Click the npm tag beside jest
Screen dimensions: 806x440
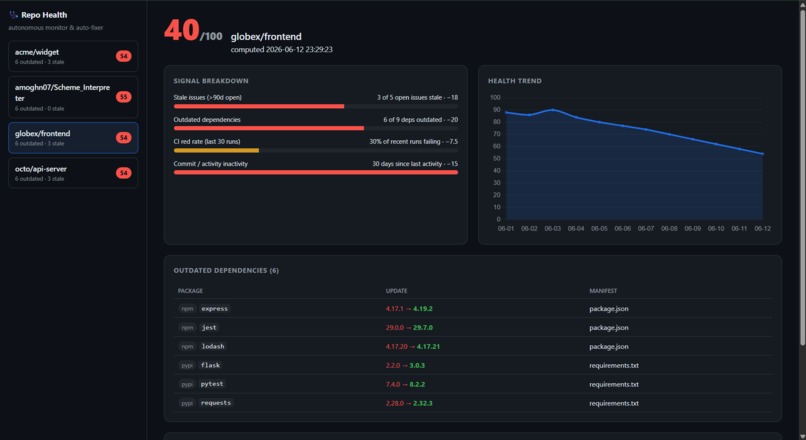(x=187, y=327)
